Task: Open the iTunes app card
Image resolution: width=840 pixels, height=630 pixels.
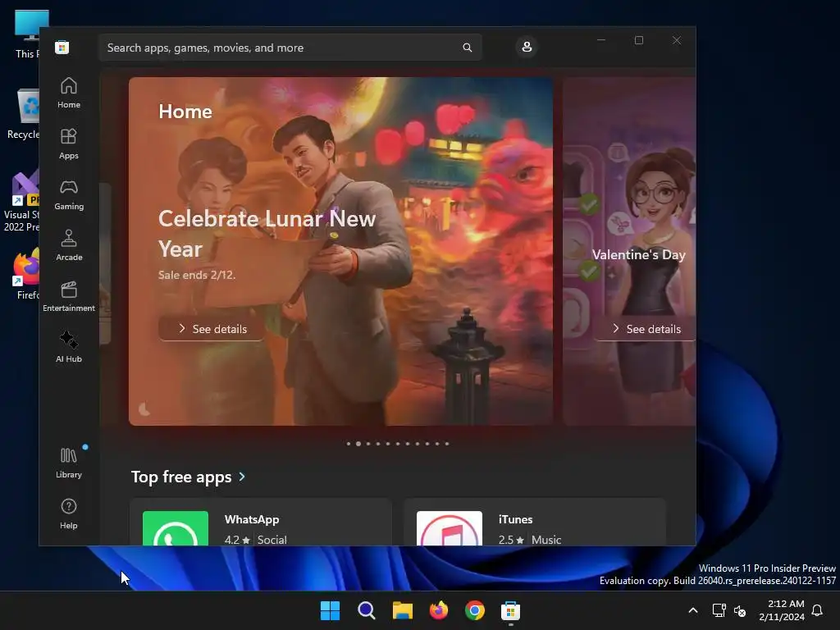Action: [x=535, y=523]
